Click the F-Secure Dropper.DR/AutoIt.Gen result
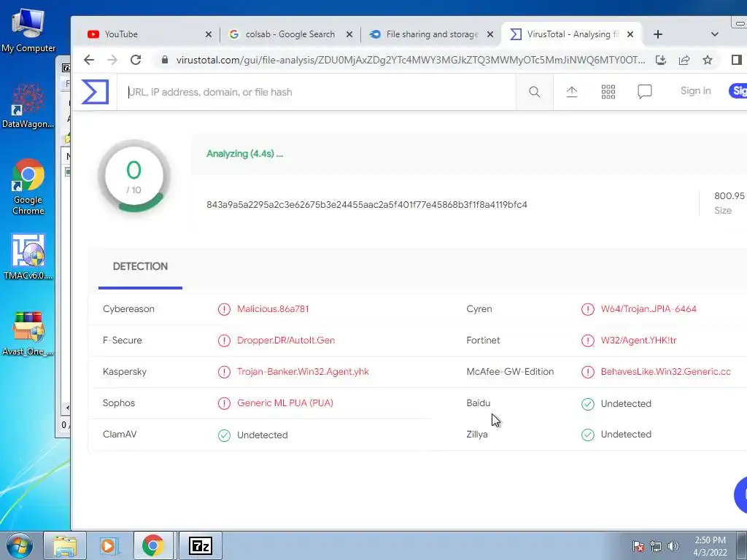The image size is (747, 560). pyautogui.click(x=286, y=341)
